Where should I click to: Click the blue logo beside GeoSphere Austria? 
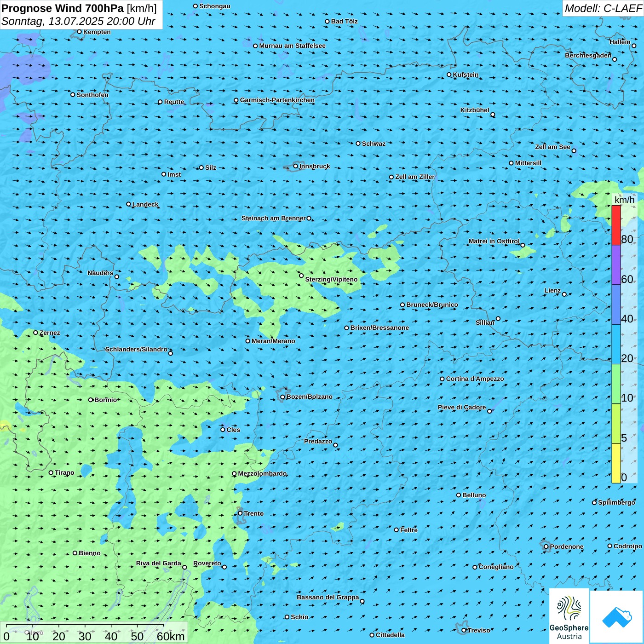coord(616,617)
